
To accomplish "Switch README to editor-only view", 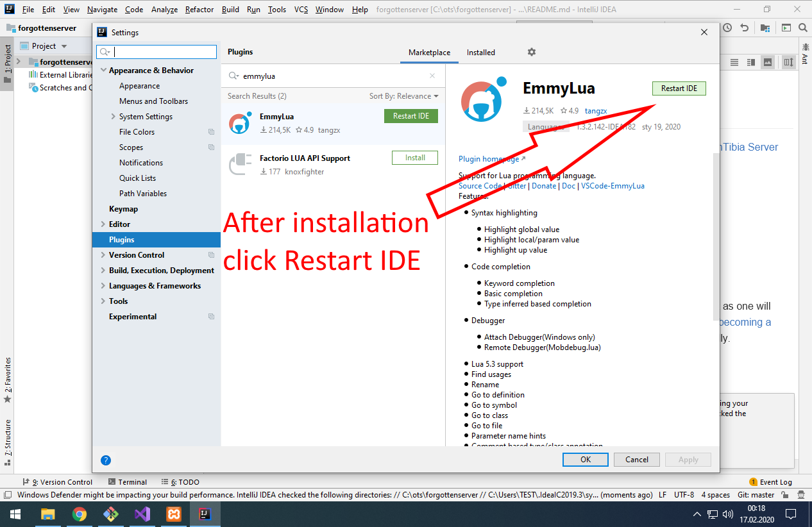I will pyautogui.click(x=735, y=62).
